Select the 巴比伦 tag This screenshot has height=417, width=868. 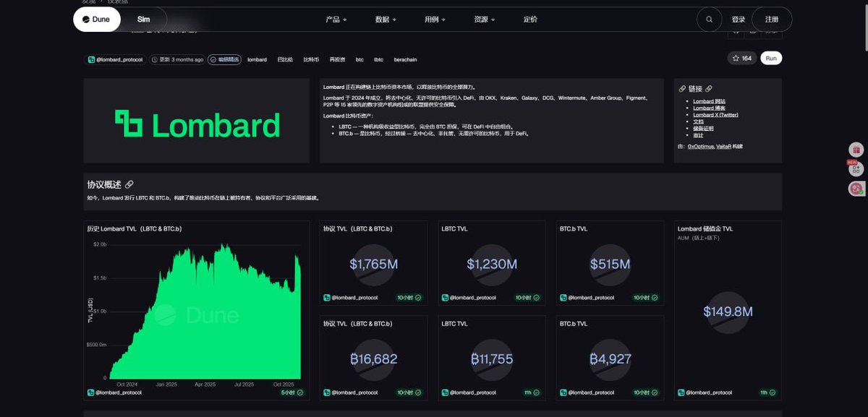(285, 59)
